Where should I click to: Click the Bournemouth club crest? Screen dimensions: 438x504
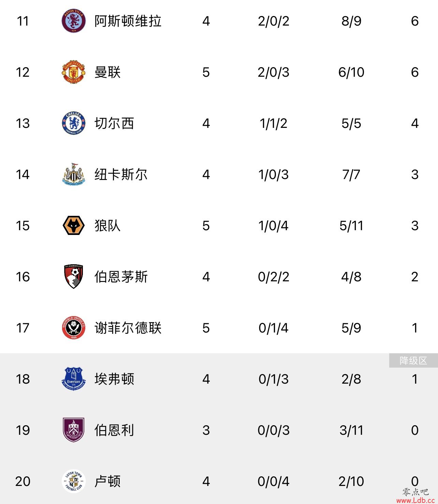(x=73, y=277)
